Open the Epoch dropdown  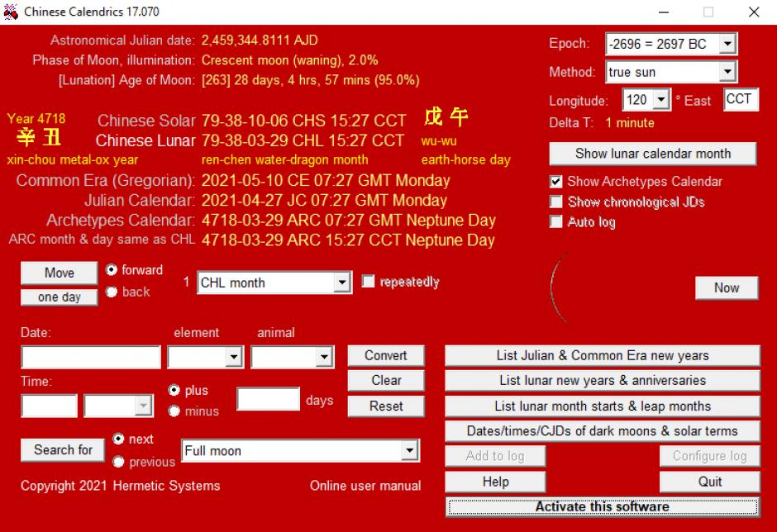727,45
